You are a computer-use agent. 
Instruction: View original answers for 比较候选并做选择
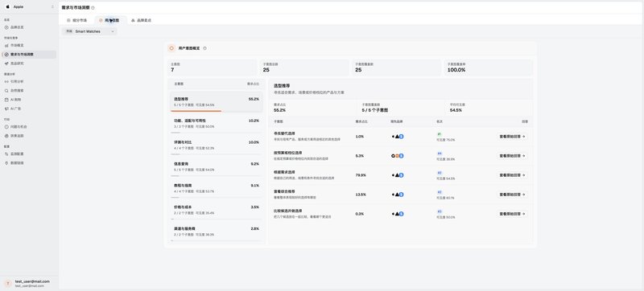(x=512, y=214)
